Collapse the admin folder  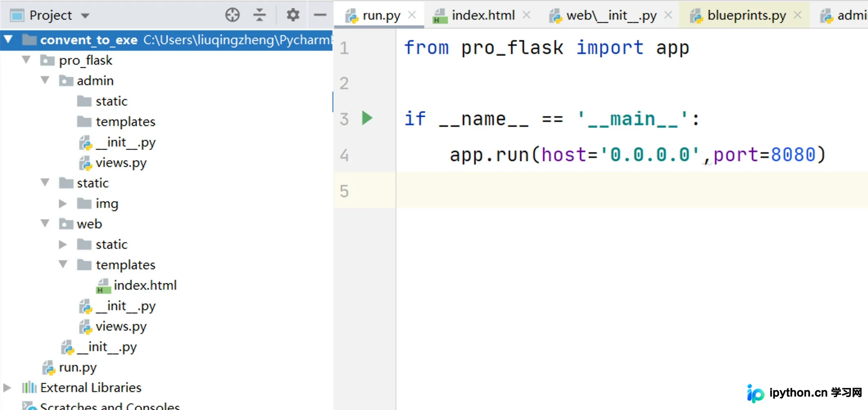coord(45,80)
